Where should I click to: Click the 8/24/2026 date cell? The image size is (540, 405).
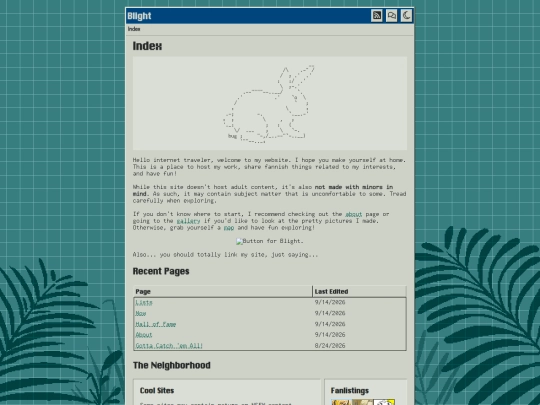[330, 345]
